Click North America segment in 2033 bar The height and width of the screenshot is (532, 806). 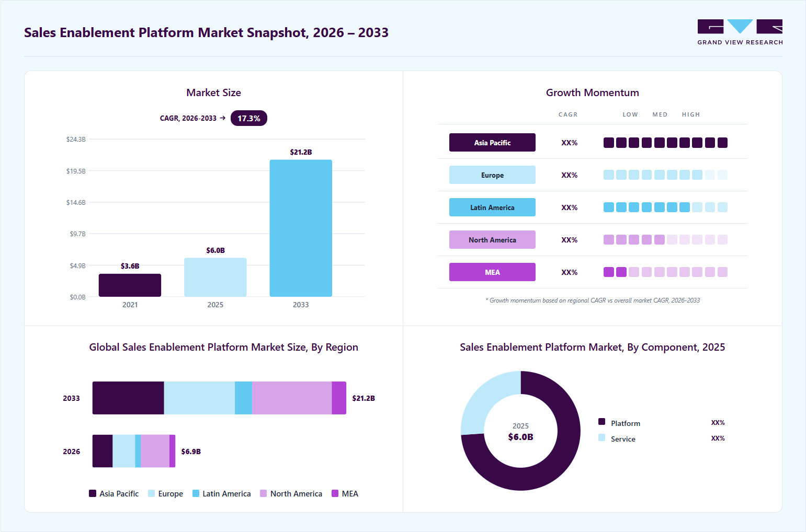click(292, 398)
